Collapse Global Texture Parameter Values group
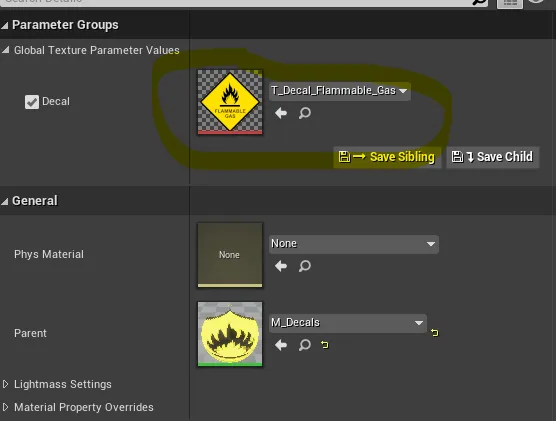Screen dimensions: 556x421 [5, 50]
